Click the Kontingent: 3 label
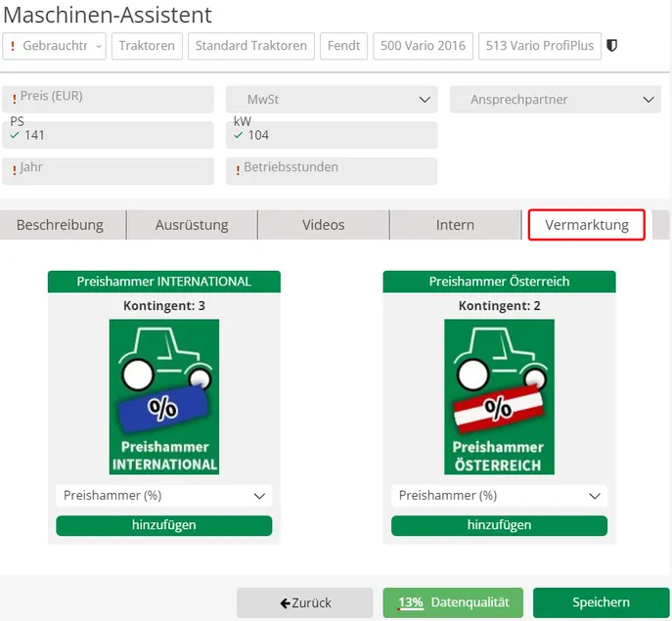Screen dimensions: 672x621 point(164,305)
